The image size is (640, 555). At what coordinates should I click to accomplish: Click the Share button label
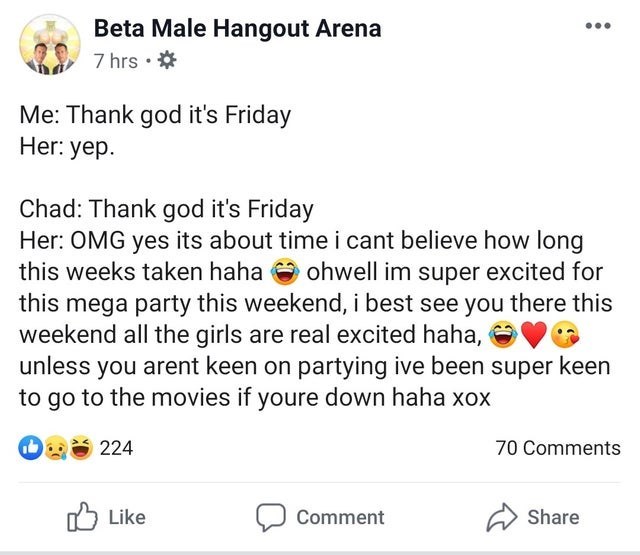click(x=553, y=517)
